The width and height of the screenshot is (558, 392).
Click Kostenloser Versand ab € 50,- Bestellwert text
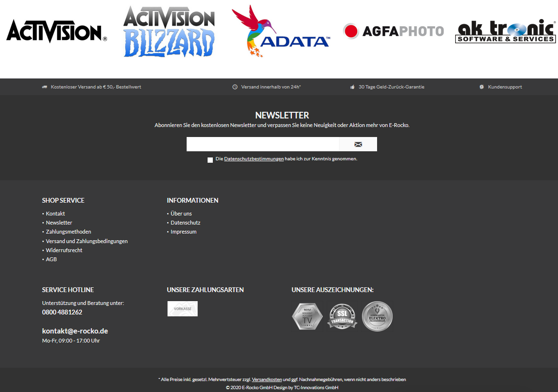(96, 87)
